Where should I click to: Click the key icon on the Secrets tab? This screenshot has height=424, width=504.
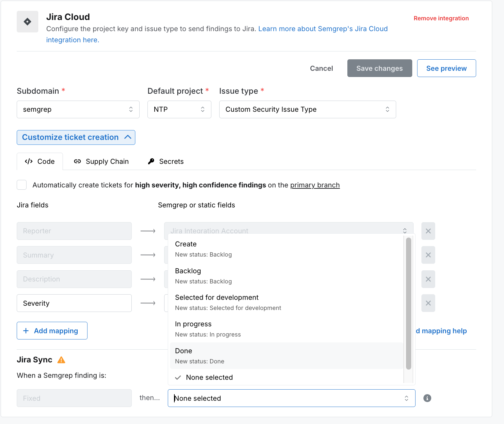tap(151, 161)
